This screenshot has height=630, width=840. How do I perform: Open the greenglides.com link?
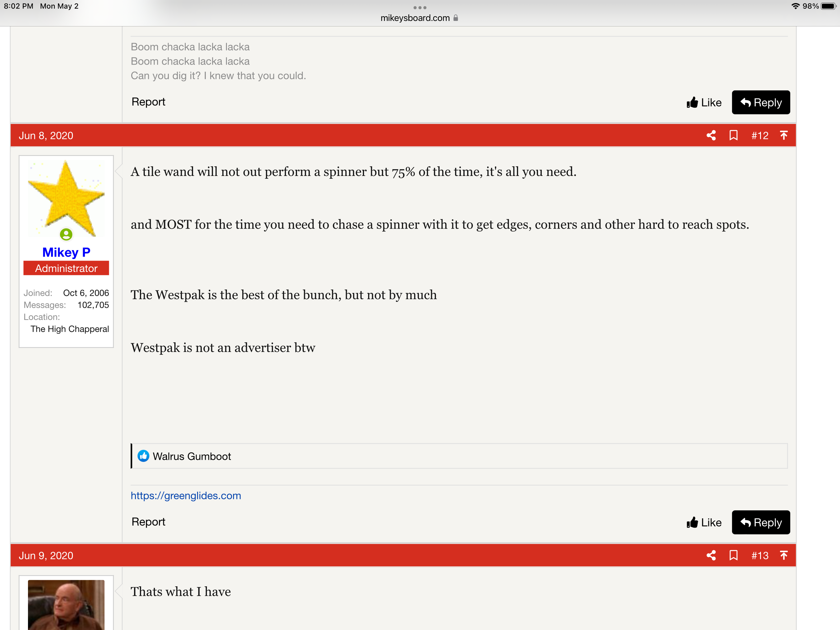186,496
